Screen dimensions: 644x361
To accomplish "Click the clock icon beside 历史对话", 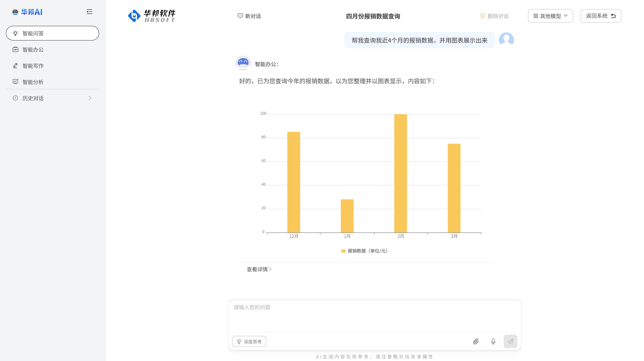I will tap(15, 98).
